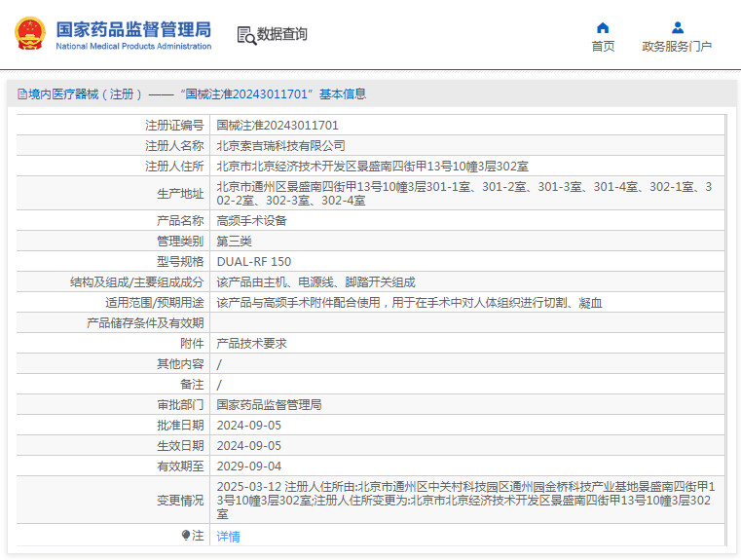Click the 其他内容 row label
The width and height of the screenshot is (741, 560).
180,364
